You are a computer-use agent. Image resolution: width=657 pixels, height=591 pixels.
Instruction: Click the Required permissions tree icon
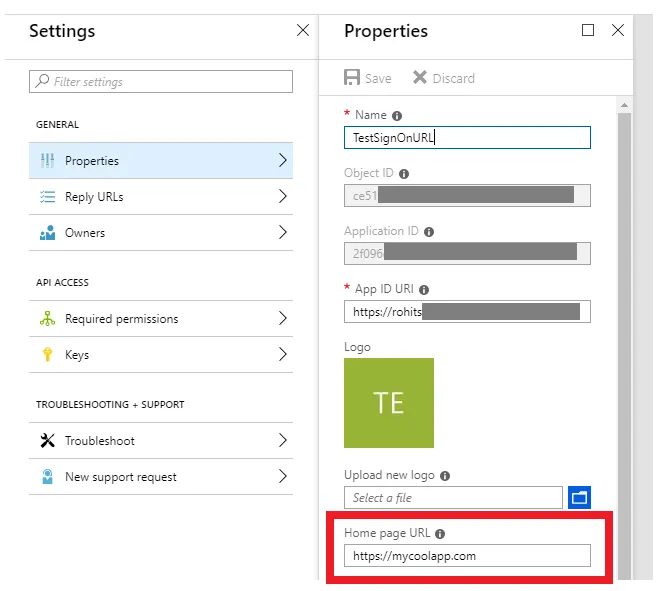(47, 319)
